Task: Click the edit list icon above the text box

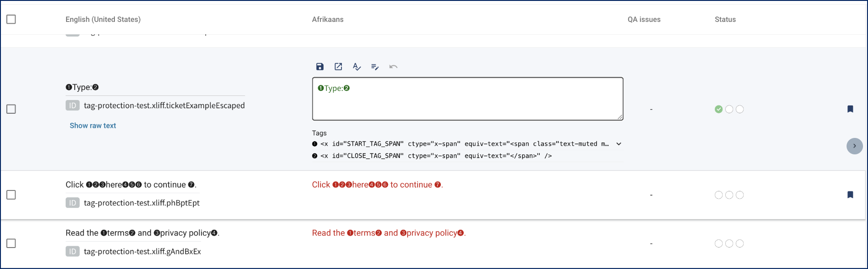Action: click(x=375, y=67)
